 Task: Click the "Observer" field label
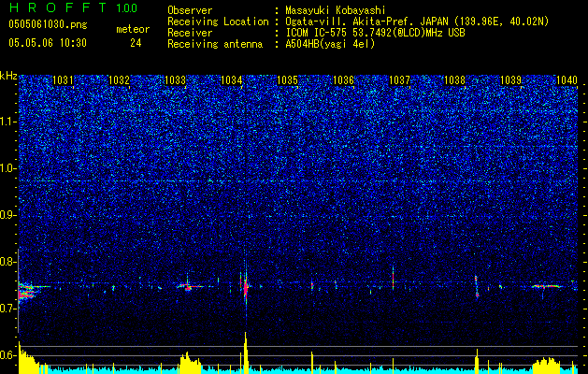(190, 10)
